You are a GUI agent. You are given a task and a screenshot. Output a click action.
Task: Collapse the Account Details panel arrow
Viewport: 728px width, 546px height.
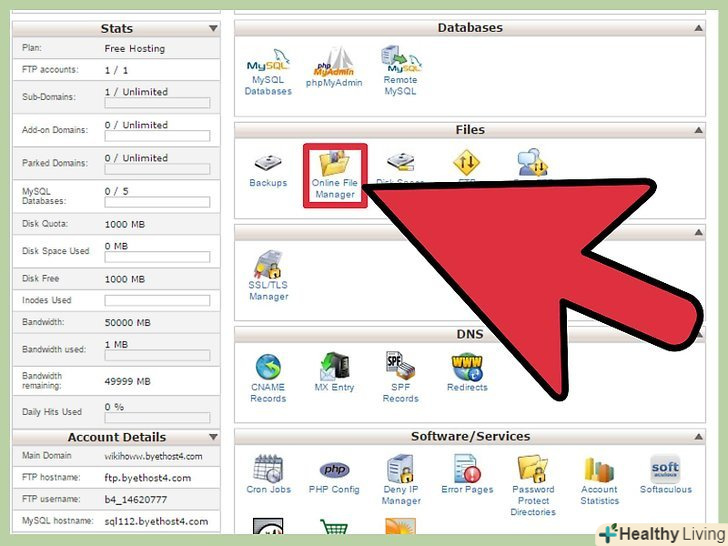(213, 437)
